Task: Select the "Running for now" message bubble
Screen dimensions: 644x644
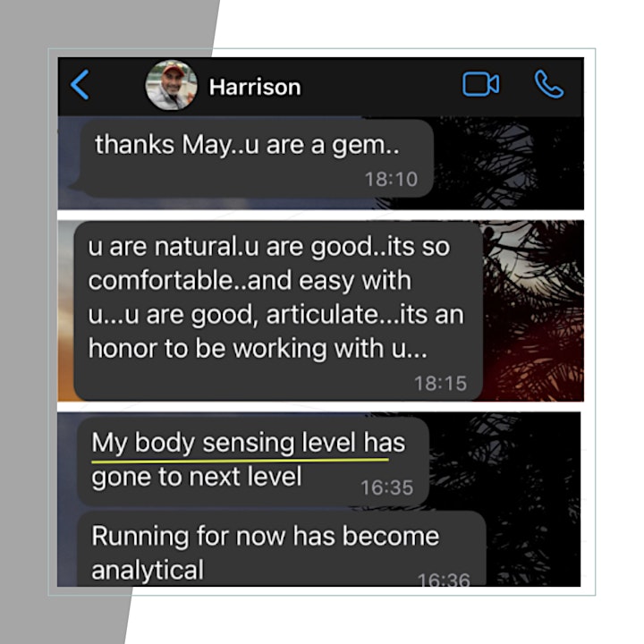Action: (282, 548)
